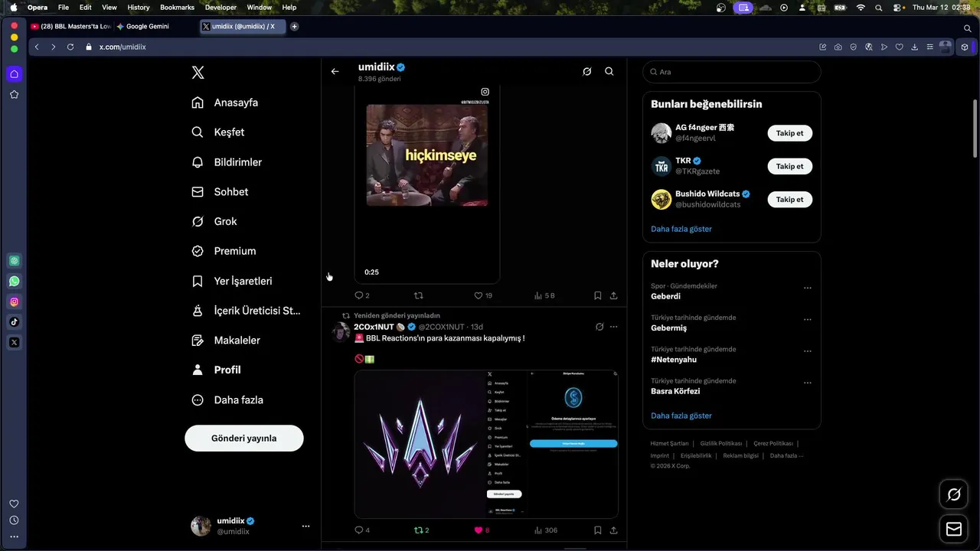Viewport: 980px width, 551px height.
Task: Click Gönderi yayınla button
Action: click(x=244, y=439)
